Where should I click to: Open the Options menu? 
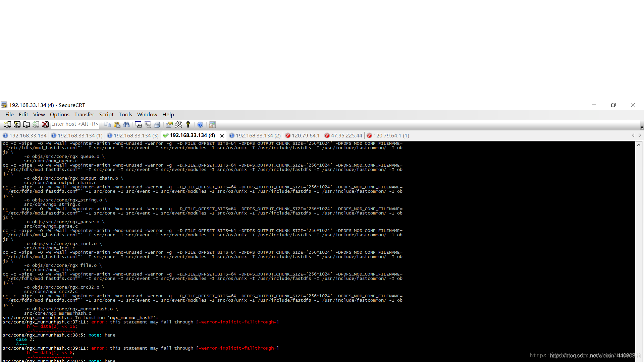pos(60,114)
